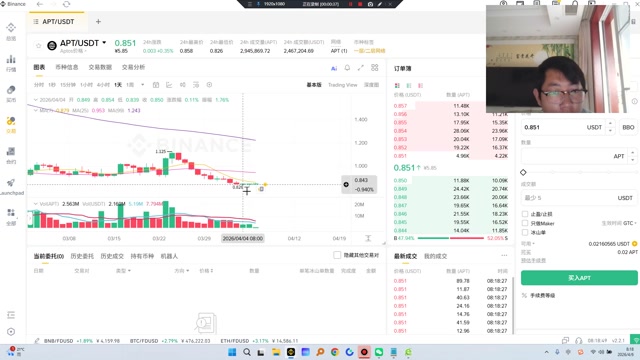Screen dimensions: 640x360
Task: Switch chart to Trading View mode
Action: (x=342, y=85)
